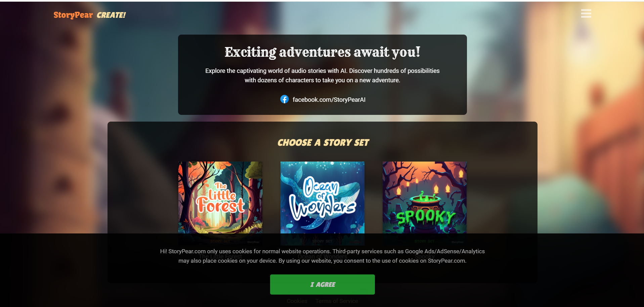The image size is (644, 307).
Task: Click The Little Forest caption text
Action: 220,257
